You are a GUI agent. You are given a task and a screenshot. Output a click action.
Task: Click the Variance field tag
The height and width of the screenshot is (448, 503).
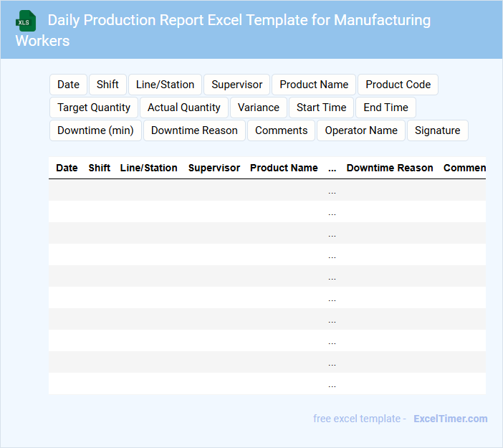(259, 108)
